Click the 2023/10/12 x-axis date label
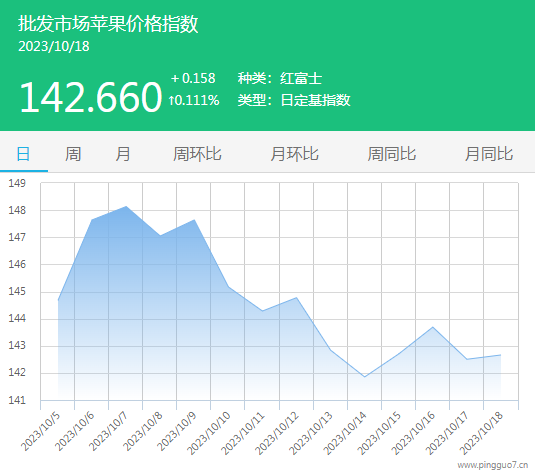This screenshot has height=474, width=535. [x=277, y=433]
